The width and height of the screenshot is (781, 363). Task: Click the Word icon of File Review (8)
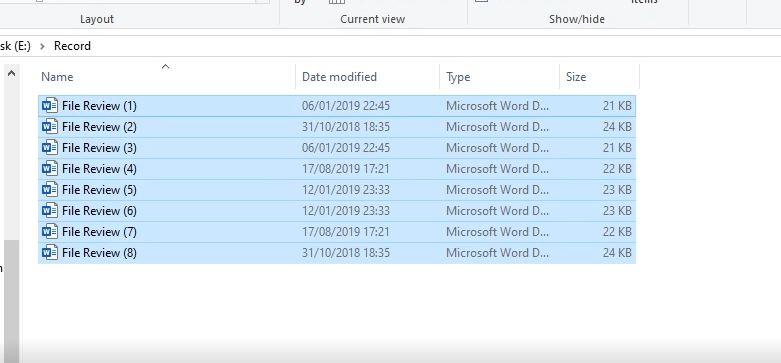point(50,252)
